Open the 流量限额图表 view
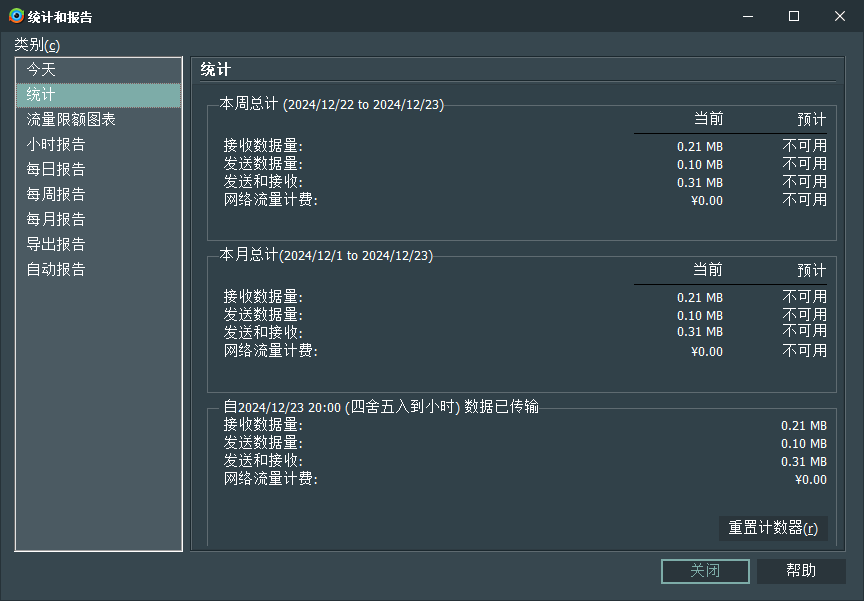The image size is (864, 601). click(x=69, y=119)
